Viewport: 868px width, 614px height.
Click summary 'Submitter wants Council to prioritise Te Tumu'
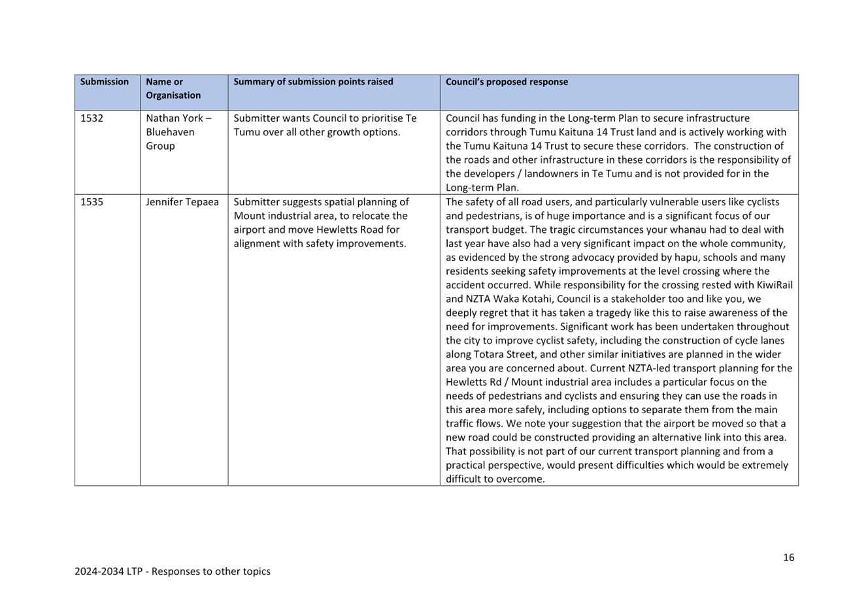click(x=325, y=126)
